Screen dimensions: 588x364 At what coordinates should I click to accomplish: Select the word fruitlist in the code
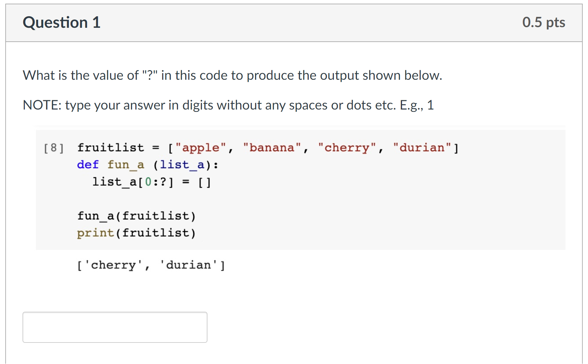(110, 148)
